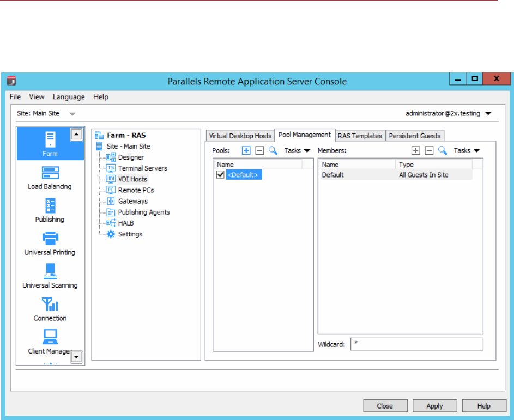Click the Site - Main Site icon

[99, 146]
